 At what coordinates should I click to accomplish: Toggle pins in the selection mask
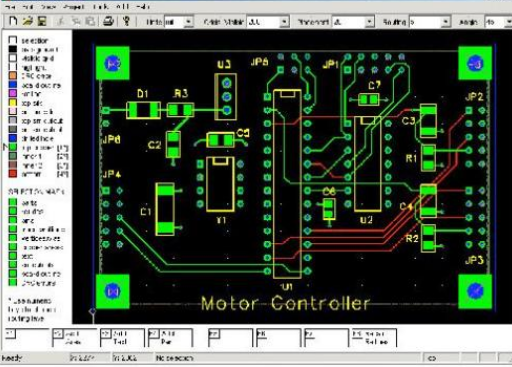coord(13,220)
